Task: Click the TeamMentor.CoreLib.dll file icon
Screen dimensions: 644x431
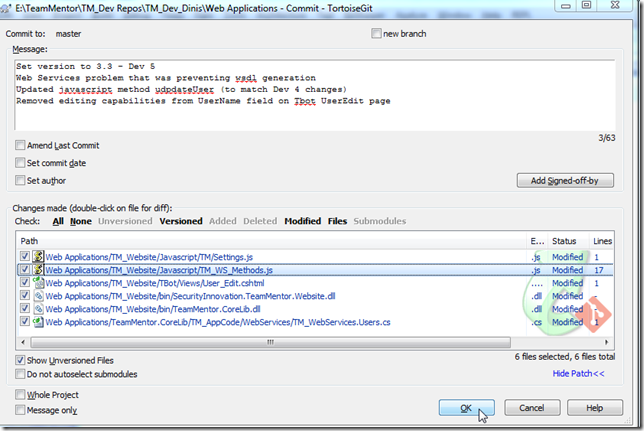Action: click(38, 309)
